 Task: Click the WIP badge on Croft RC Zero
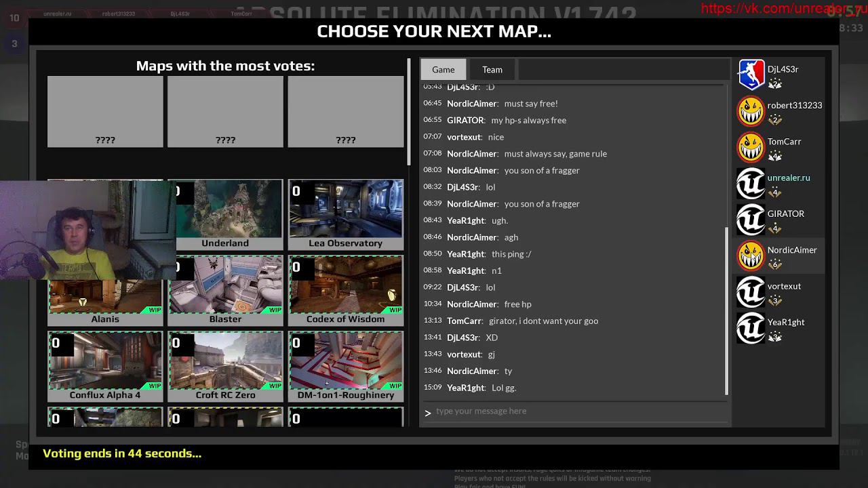[x=274, y=386]
